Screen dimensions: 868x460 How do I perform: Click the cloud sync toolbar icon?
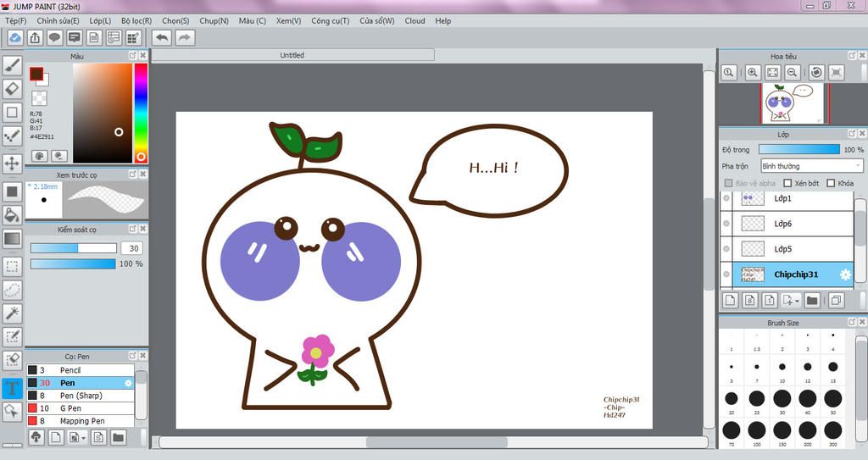tap(15, 37)
